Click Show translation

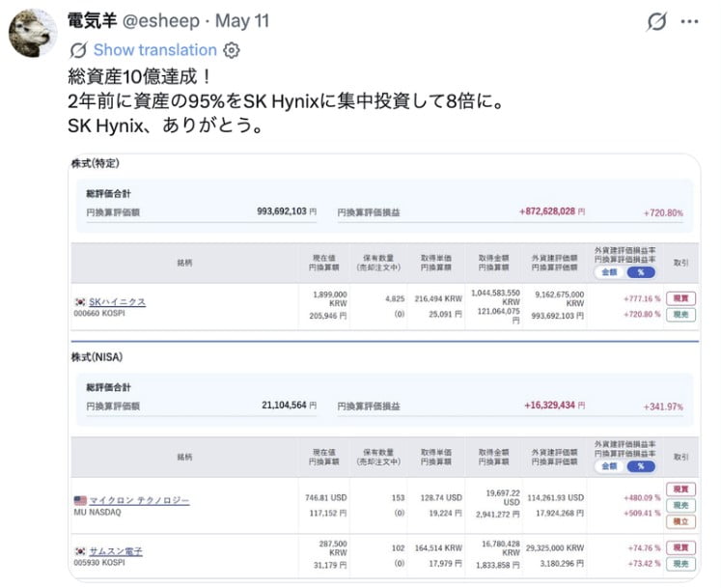point(155,50)
